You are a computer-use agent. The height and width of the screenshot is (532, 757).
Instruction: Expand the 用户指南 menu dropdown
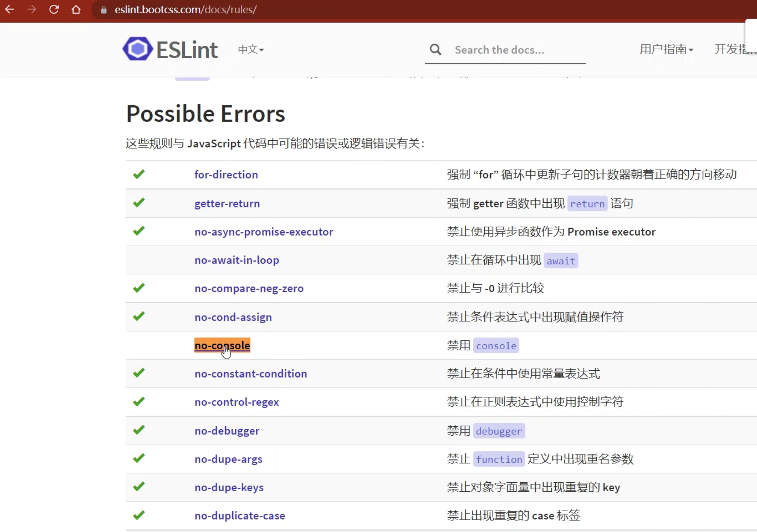click(x=666, y=49)
